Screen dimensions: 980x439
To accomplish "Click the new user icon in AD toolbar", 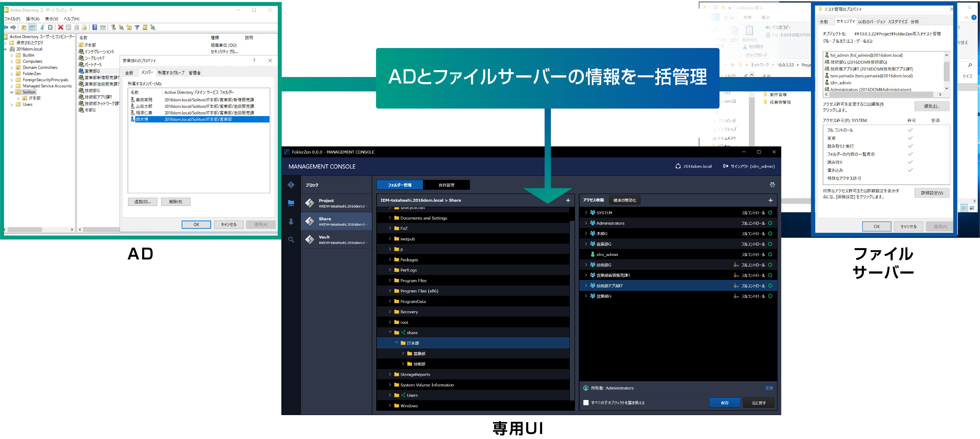I will pos(113,27).
